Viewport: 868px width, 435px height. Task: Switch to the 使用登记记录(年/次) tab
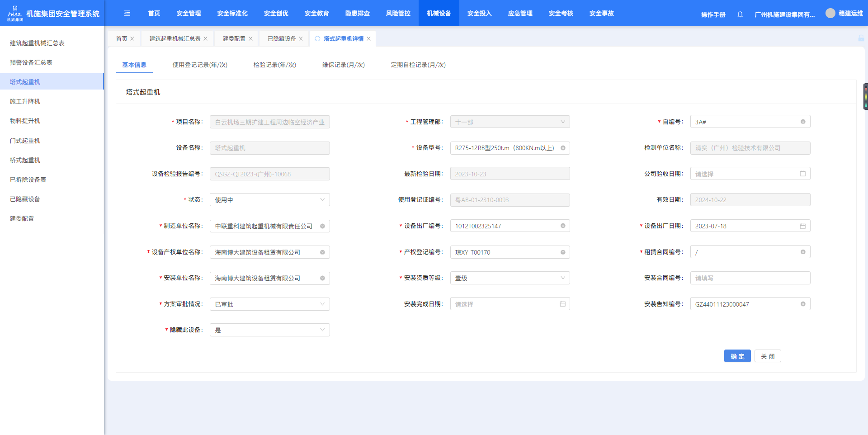point(200,65)
